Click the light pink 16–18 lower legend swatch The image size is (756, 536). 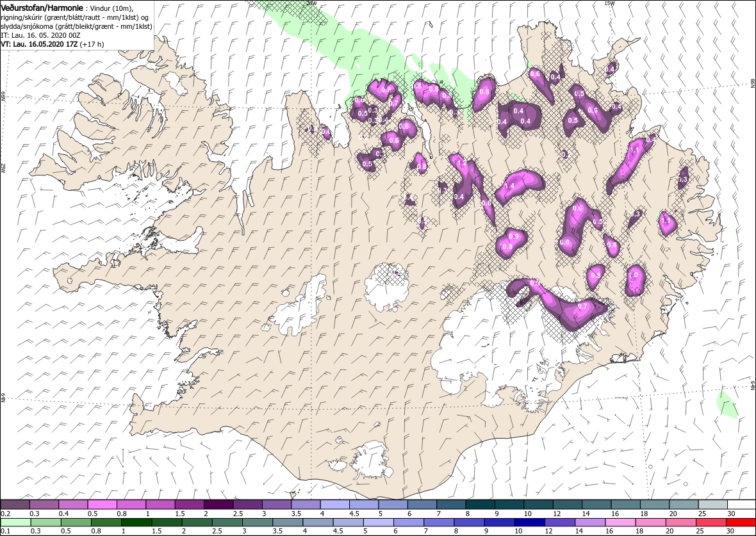point(620,523)
